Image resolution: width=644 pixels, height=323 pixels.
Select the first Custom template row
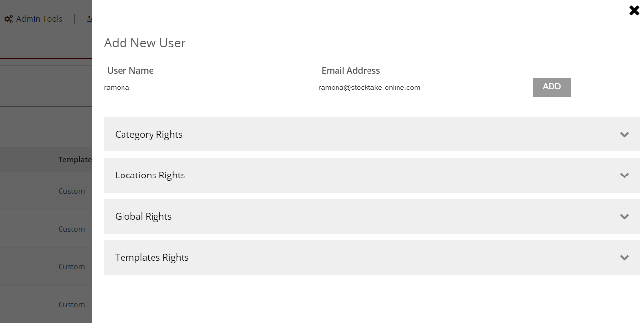tap(71, 191)
